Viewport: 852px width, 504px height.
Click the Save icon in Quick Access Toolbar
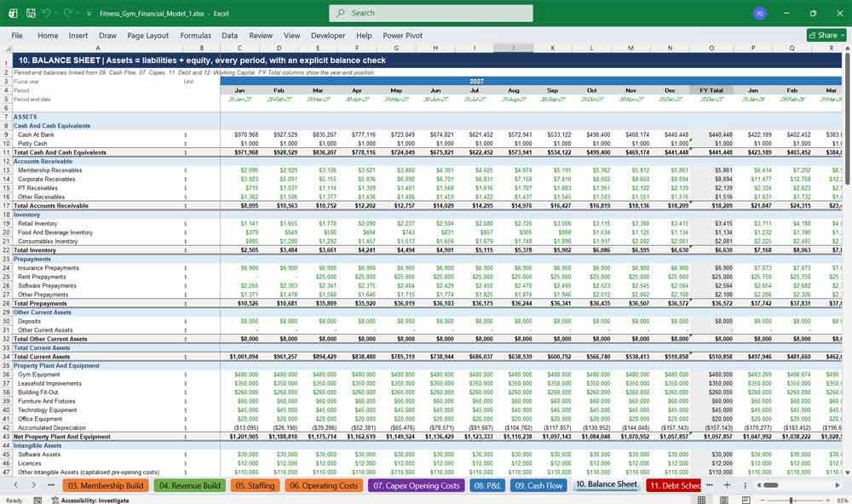coord(31,13)
